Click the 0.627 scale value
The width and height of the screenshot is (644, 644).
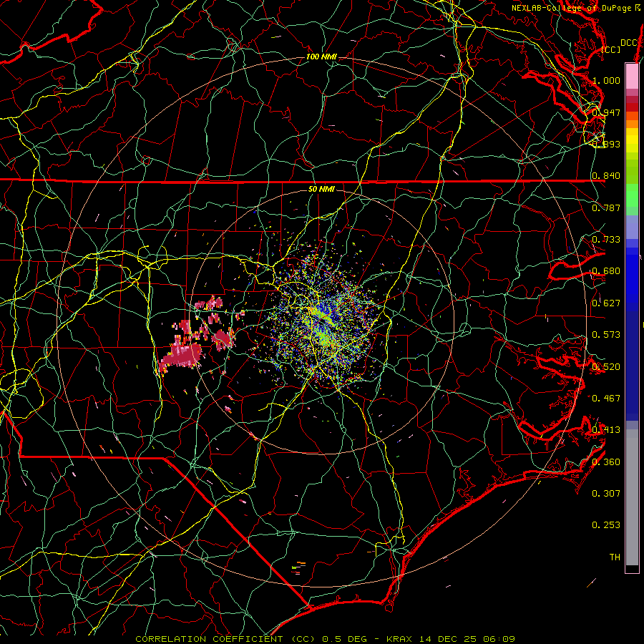[606, 303]
